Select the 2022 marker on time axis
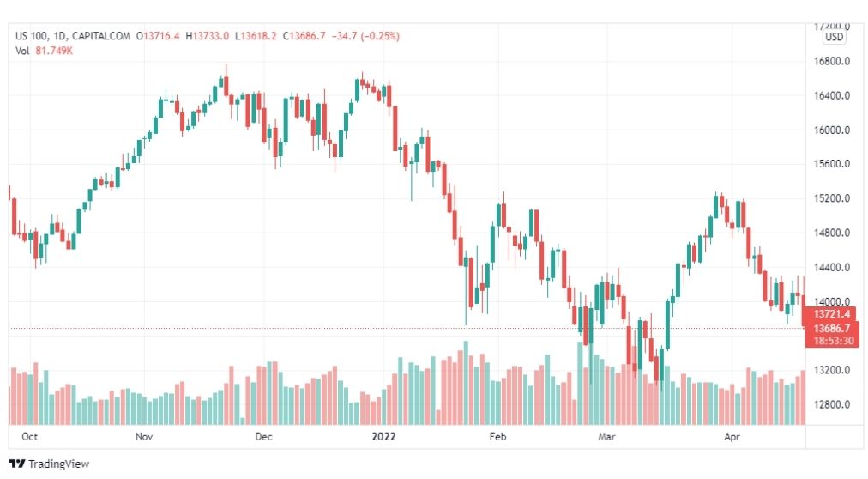 coord(383,436)
